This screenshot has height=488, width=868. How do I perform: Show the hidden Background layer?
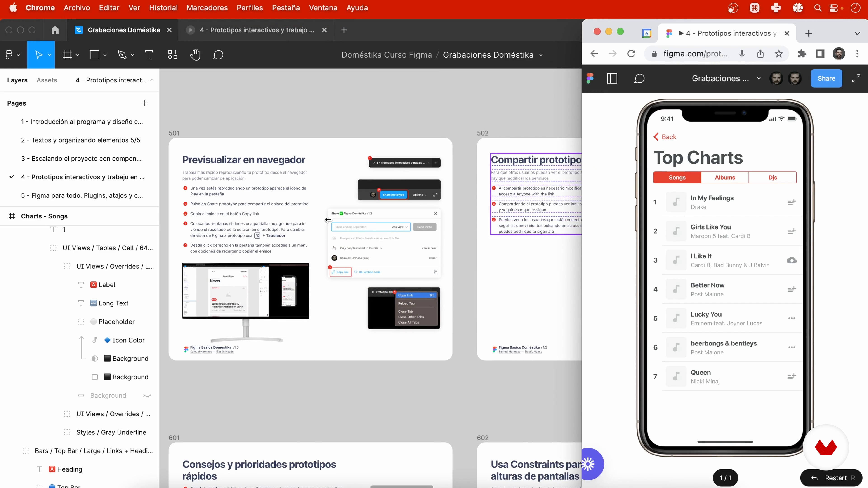pos(147,396)
